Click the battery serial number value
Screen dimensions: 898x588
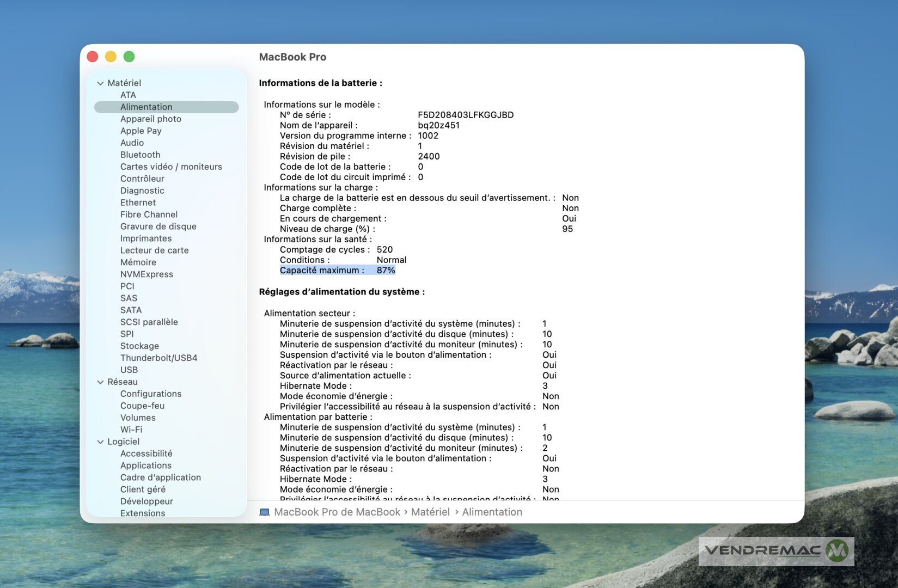point(465,115)
